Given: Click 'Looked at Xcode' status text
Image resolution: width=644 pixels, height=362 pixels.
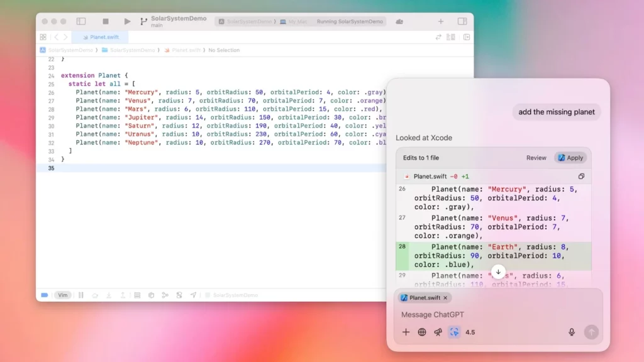Looking at the screenshot, I should tap(424, 138).
